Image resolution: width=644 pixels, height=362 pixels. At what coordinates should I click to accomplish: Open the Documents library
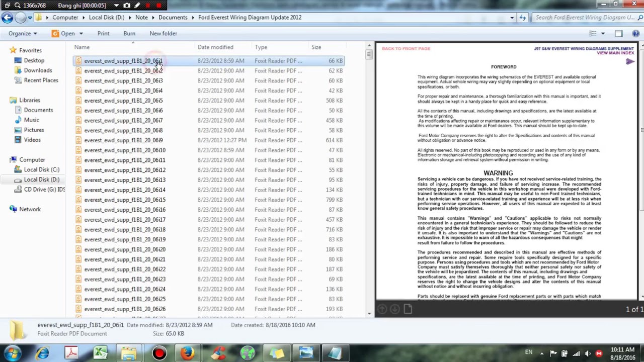(x=38, y=110)
